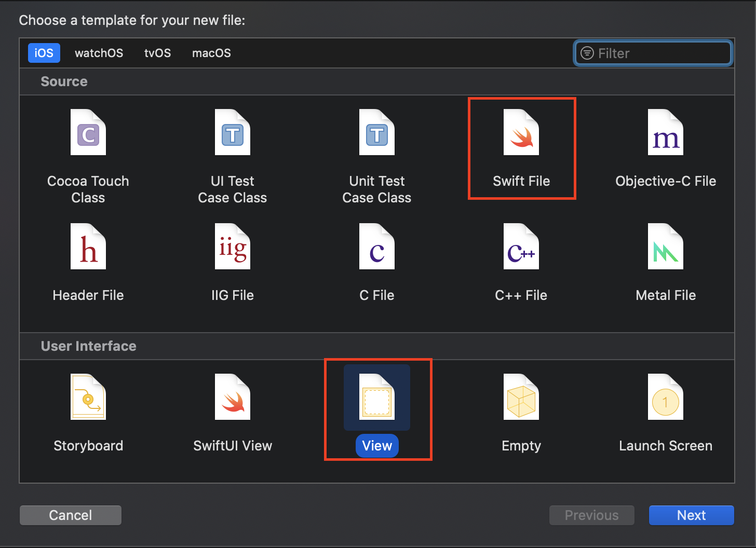Click the "Launch Screen" label text
The width and height of the screenshot is (756, 548).
pyautogui.click(x=666, y=446)
